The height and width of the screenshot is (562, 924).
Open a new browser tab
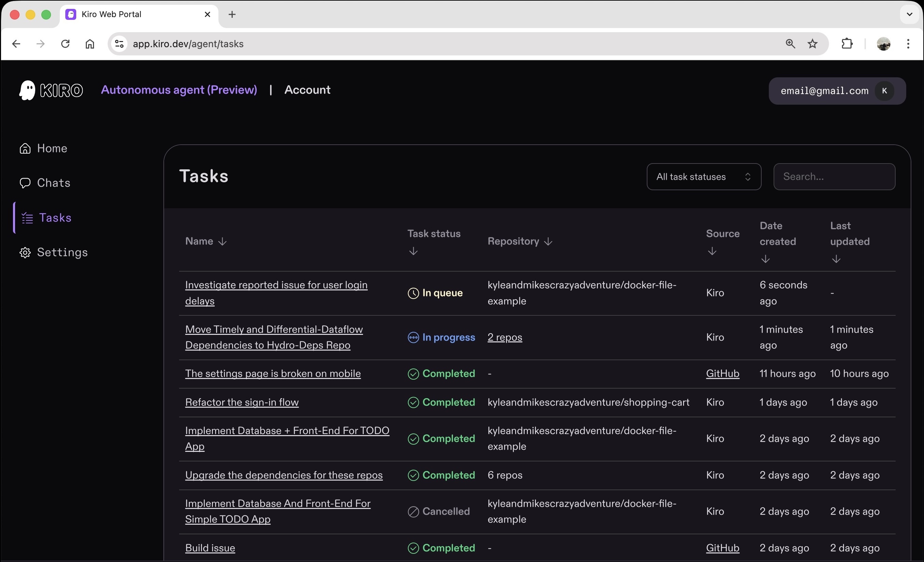pos(232,14)
